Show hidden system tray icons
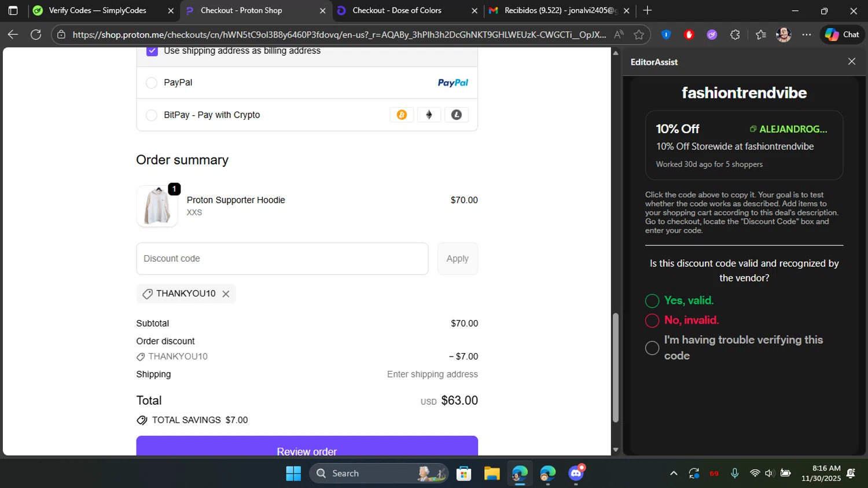The height and width of the screenshot is (488, 868). point(674,474)
